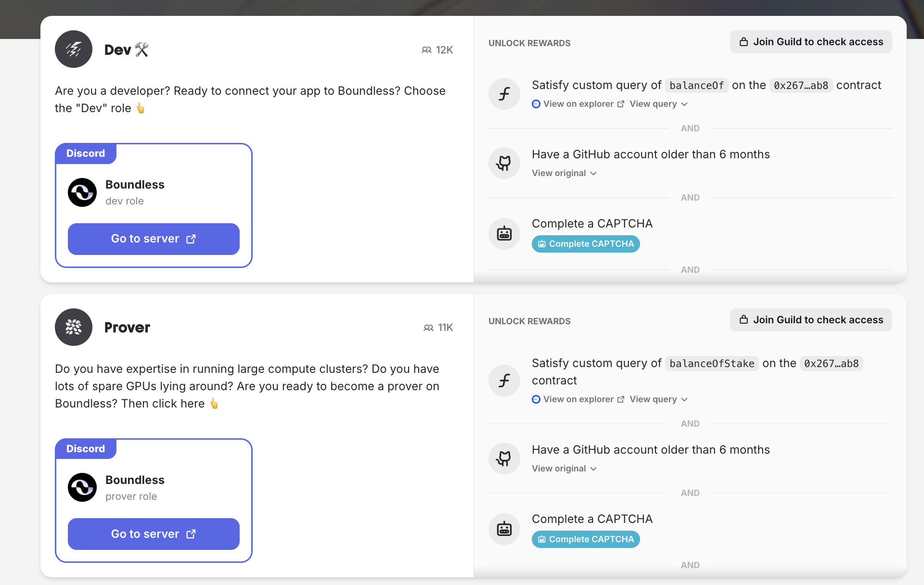Open Discord tab label on prover role card
The height and width of the screenshot is (585, 924).
pos(86,449)
